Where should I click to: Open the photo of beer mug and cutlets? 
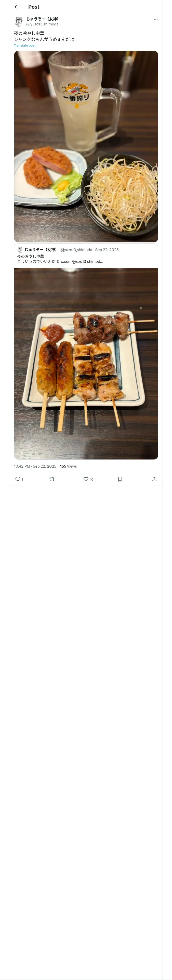point(86,147)
